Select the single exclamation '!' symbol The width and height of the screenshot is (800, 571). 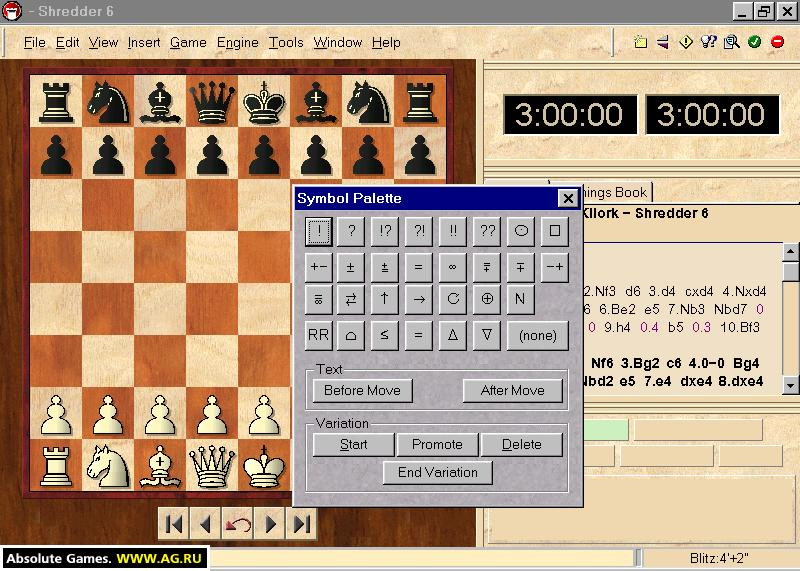319,231
